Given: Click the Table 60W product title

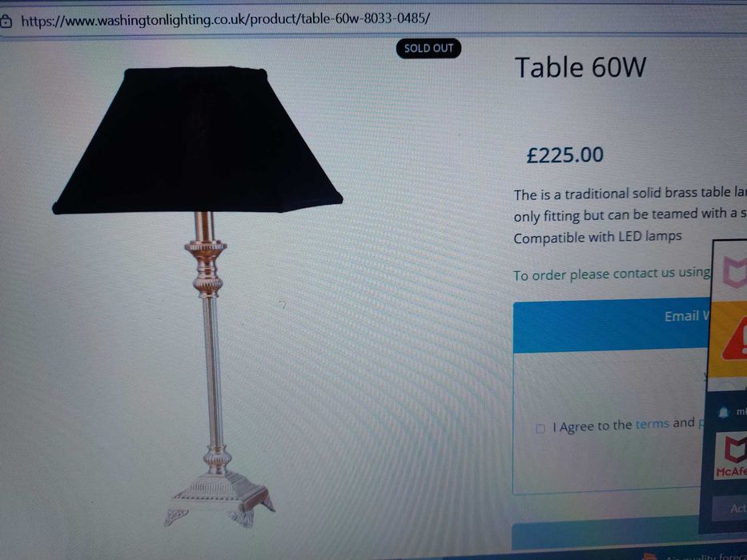Looking at the screenshot, I should click(580, 67).
